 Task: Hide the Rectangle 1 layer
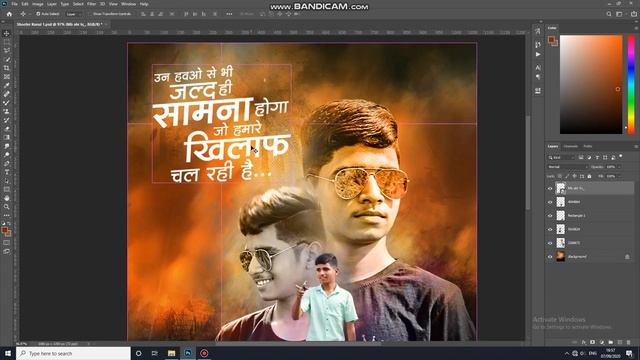[x=550, y=216]
